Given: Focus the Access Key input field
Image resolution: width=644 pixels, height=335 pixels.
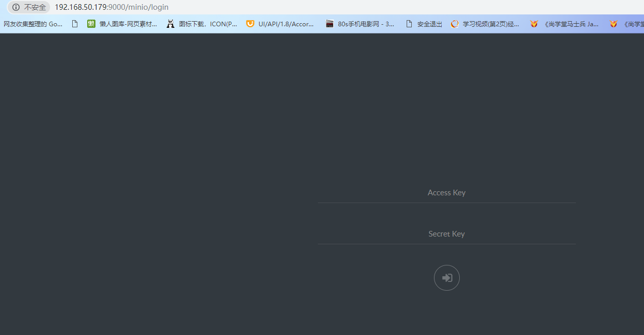Looking at the screenshot, I should (446, 193).
